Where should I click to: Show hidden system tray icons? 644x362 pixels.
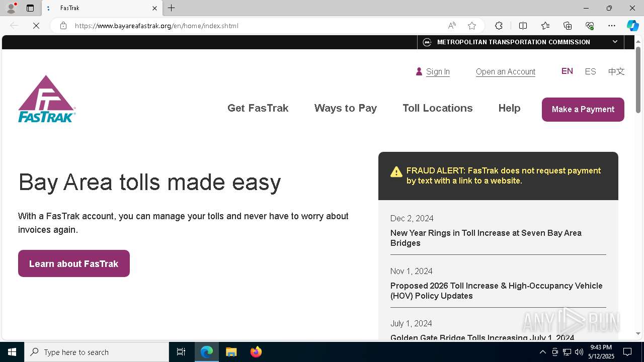pyautogui.click(x=542, y=352)
